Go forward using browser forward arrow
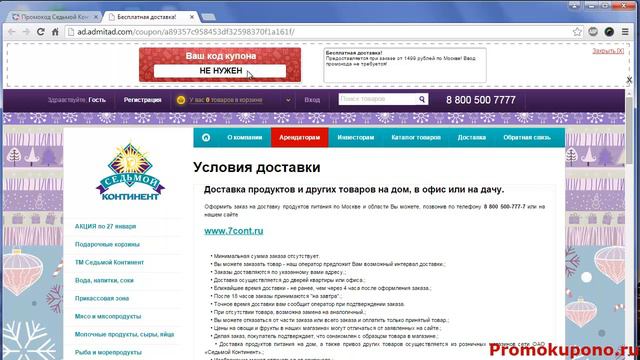The image size is (640, 360). pos(26,32)
